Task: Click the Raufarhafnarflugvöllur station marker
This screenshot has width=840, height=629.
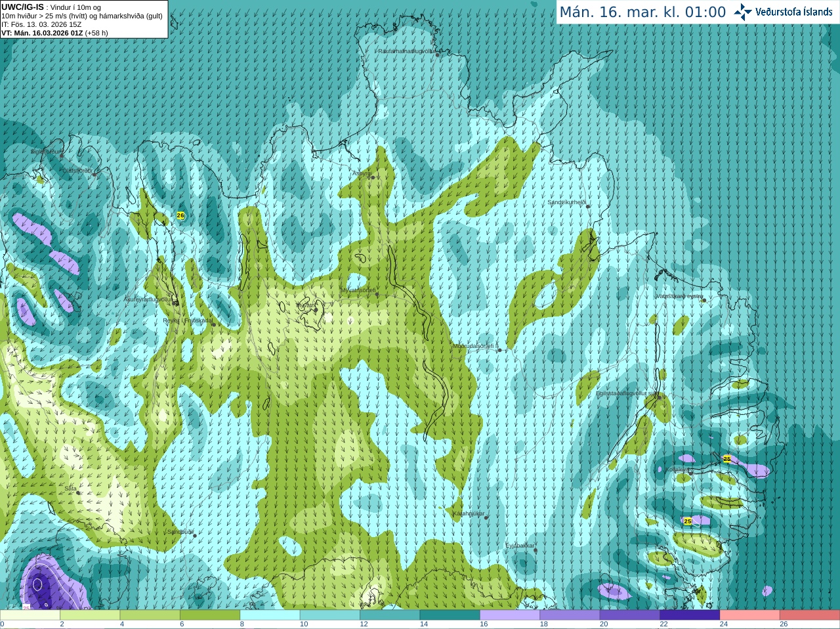Action: (x=438, y=54)
